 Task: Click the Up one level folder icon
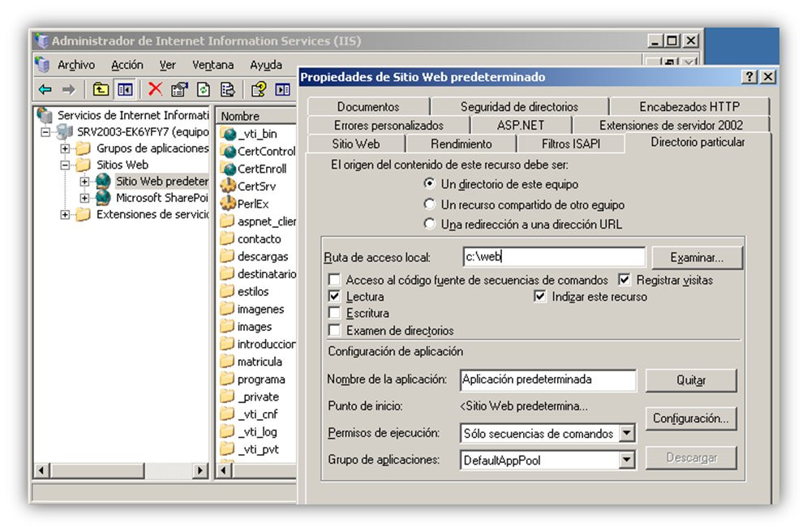tap(101, 89)
